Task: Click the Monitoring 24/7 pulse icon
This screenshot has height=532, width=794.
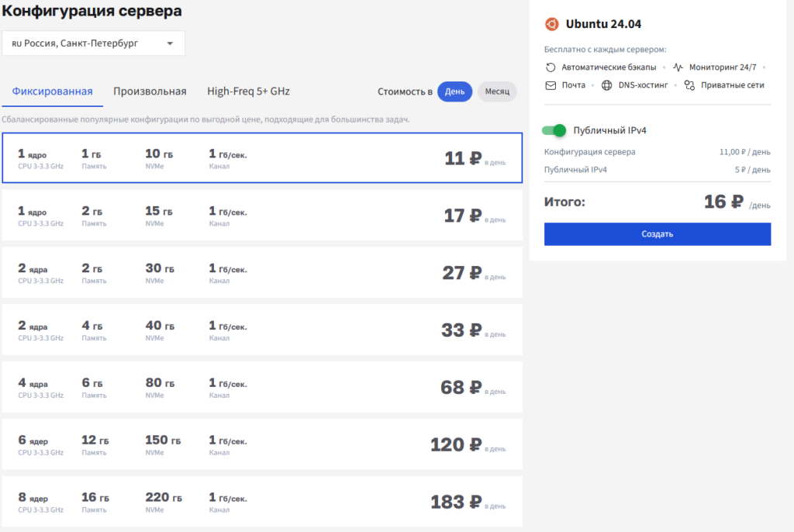Action: click(678, 67)
